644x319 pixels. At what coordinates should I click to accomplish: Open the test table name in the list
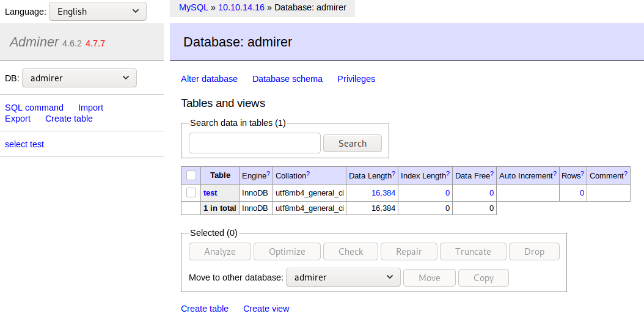click(x=210, y=193)
